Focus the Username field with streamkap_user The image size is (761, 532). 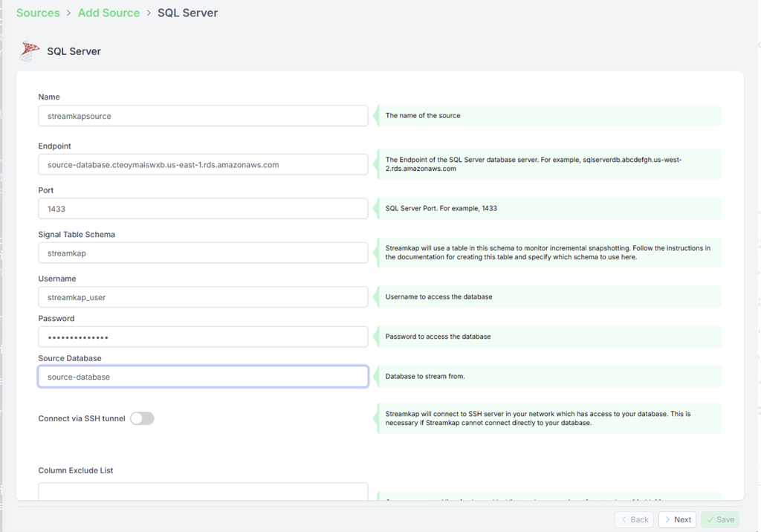coord(203,296)
